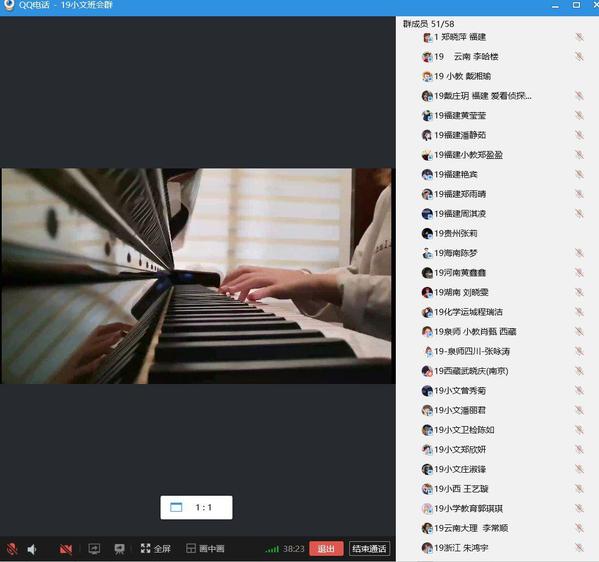Click the speaker volume icon
The height and width of the screenshot is (562, 599).
(x=32, y=549)
